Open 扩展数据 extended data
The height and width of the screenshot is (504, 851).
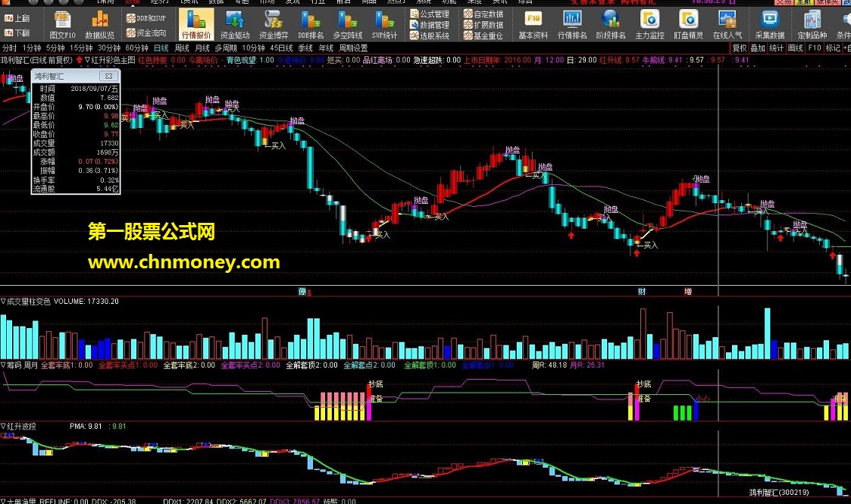point(483,25)
